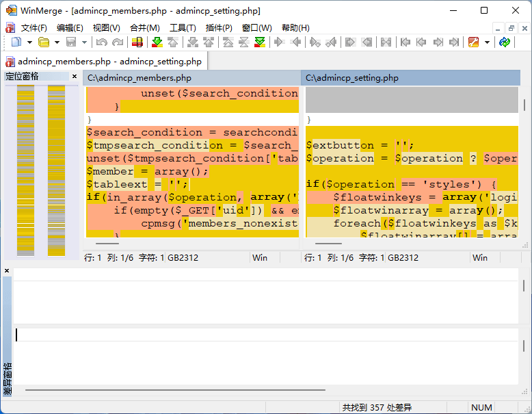Click Copy right and advance icon
The height and width of the screenshot is (414, 532).
click(x=315, y=42)
